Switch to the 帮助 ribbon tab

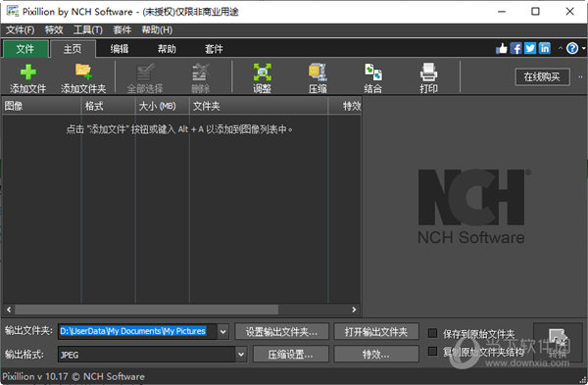tap(167, 49)
